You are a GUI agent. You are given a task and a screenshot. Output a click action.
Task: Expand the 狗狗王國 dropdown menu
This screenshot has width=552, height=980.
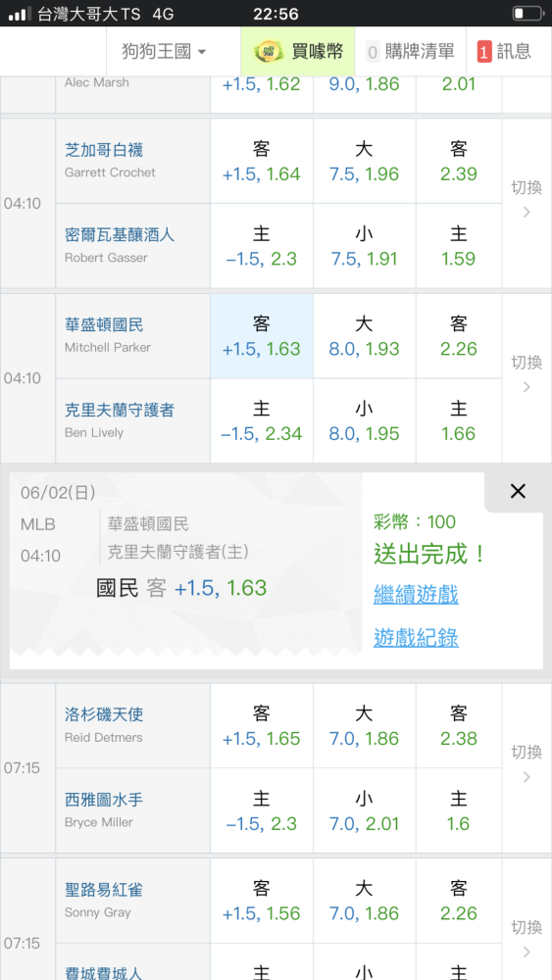[x=165, y=51]
